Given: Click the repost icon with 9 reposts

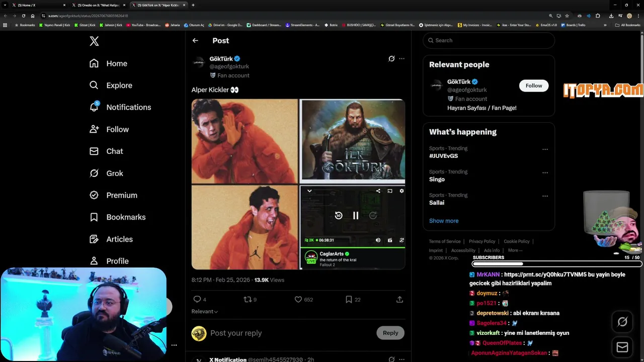Looking at the screenshot, I should click(x=248, y=299).
